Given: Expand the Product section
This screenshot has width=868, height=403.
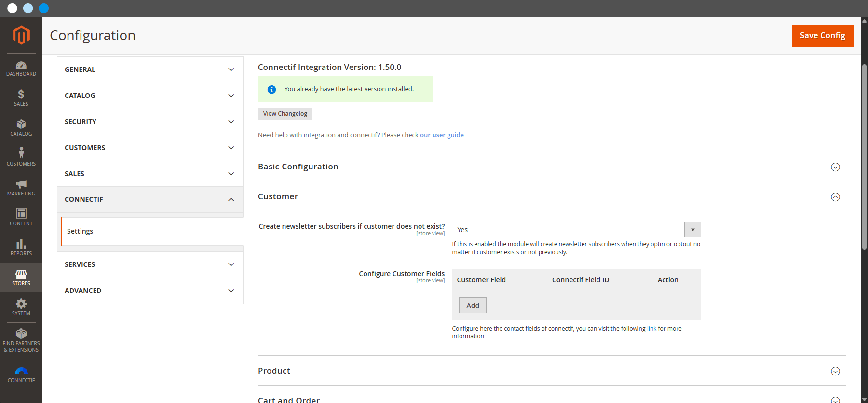Looking at the screenshot, I should (836, 371).
